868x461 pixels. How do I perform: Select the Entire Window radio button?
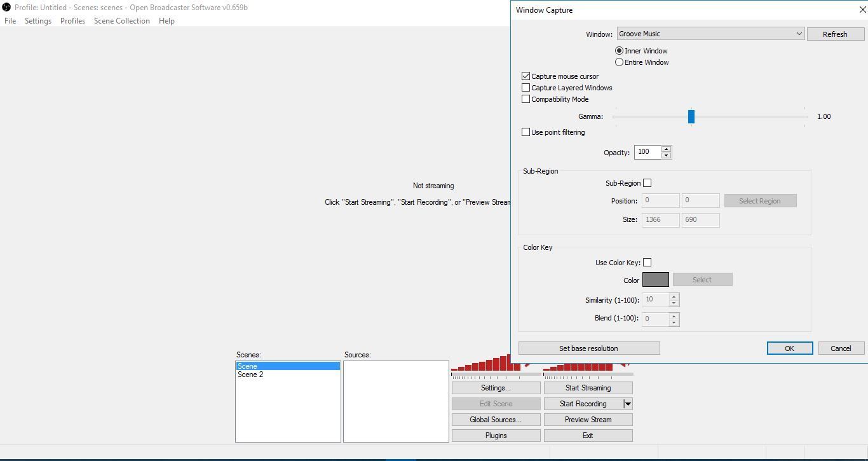[x=619, y=62]
